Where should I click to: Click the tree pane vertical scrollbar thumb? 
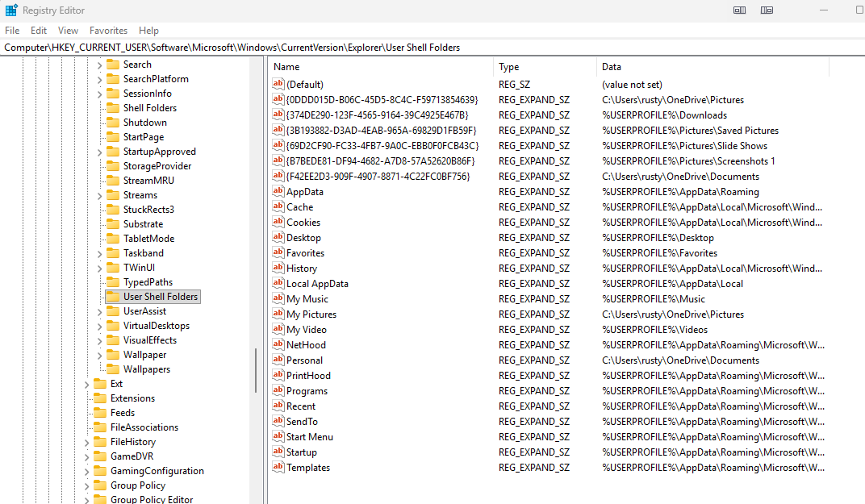[x=256, y=370]
